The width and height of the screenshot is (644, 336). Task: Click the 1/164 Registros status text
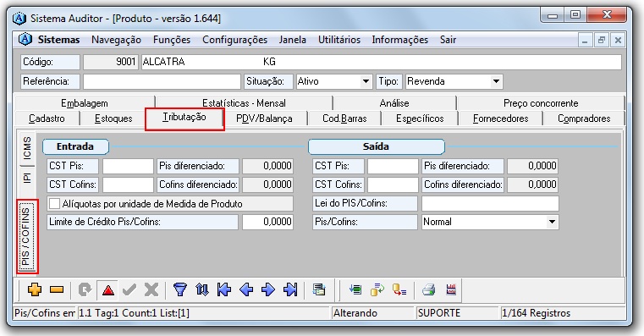coord(536,313)
